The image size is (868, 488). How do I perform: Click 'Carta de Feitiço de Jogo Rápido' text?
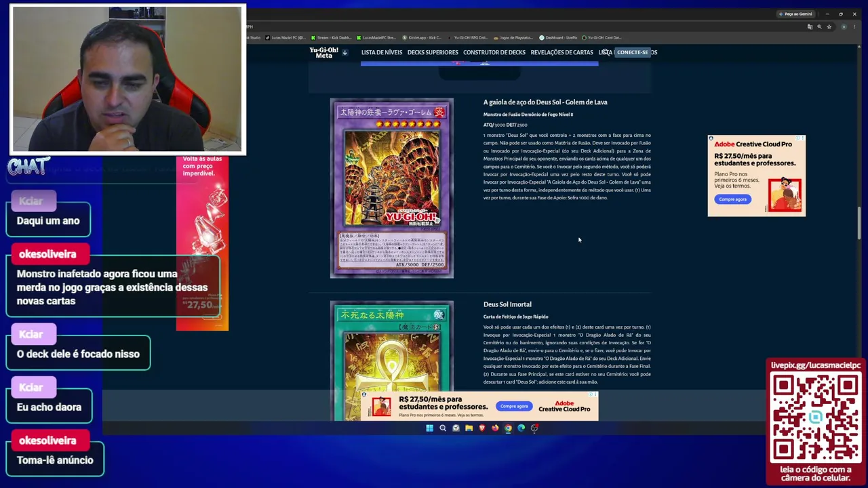point(515,317)
